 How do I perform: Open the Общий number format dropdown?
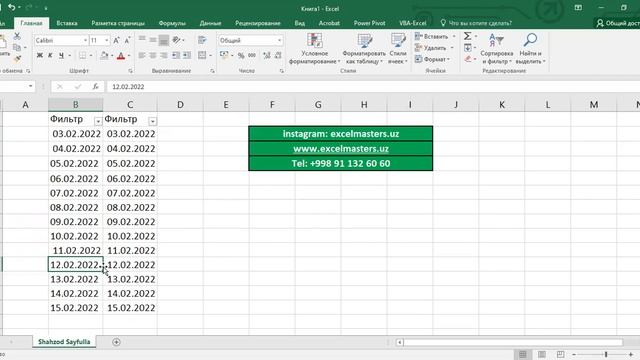click(x=280, y=40)
